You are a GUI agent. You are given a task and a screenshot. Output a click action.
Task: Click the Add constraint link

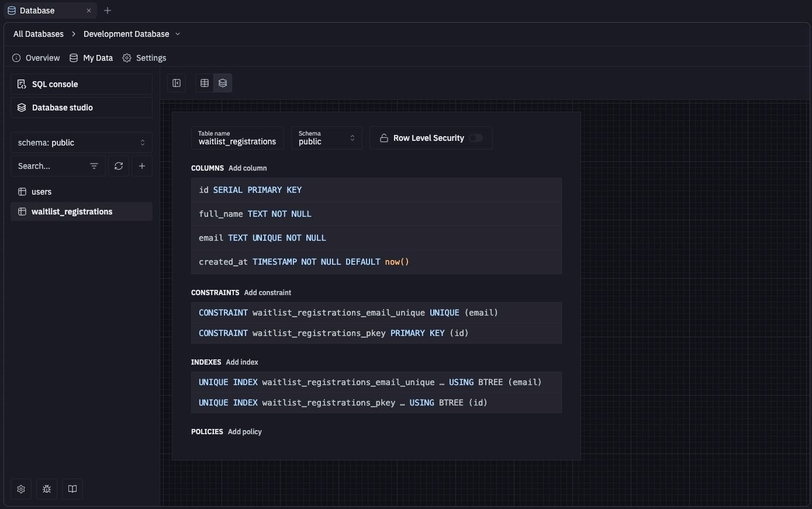[267, 292]
